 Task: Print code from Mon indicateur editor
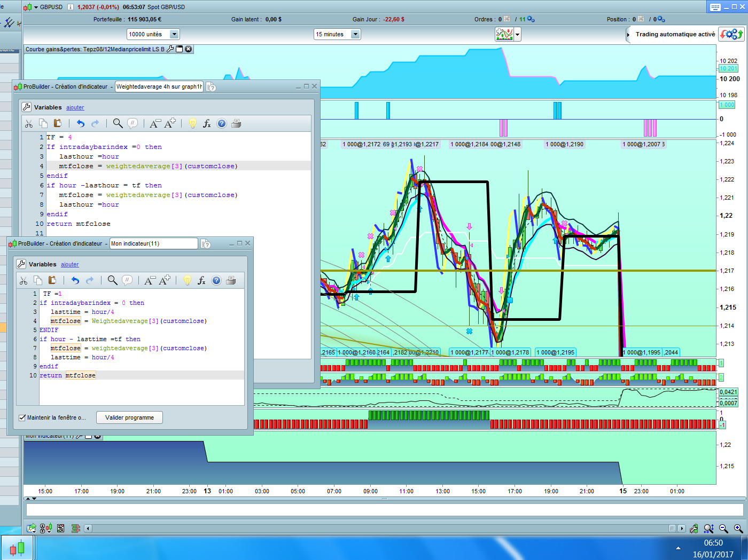tap(231, 281)
